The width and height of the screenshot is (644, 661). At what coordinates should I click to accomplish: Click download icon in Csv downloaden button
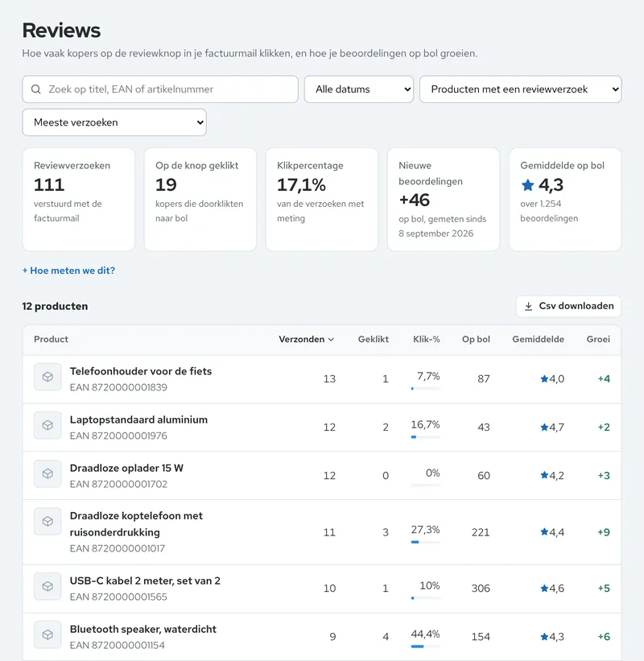[528, 307]
